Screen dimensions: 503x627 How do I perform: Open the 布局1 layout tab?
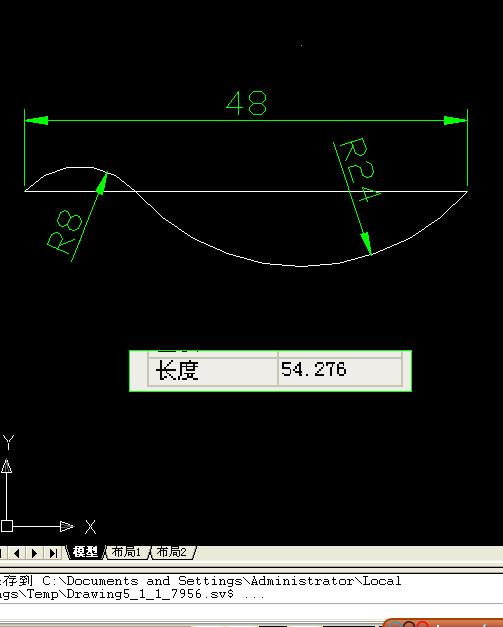pyautogui.click(x=126, y=552)
